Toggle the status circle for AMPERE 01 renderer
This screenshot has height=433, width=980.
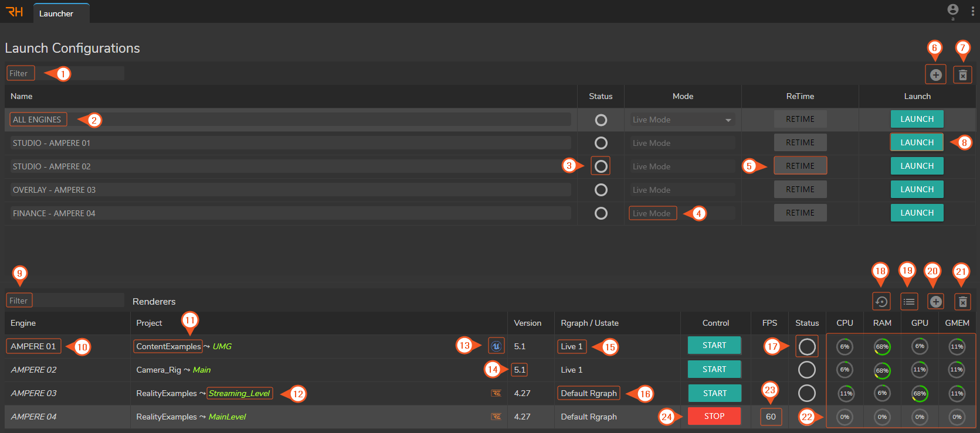[x=807, y=346]
